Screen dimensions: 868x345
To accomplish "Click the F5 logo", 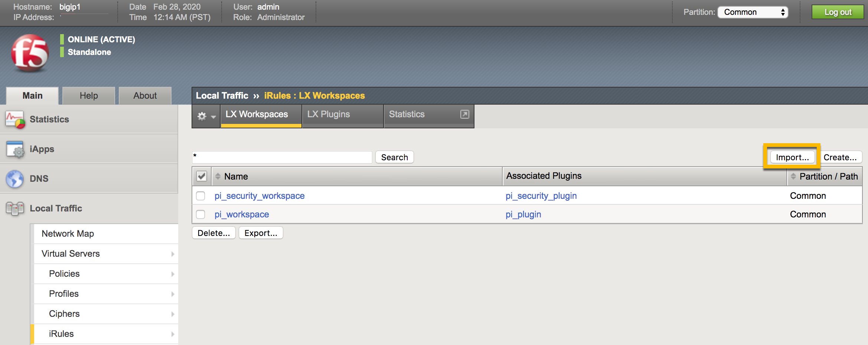I will point(30,53).
